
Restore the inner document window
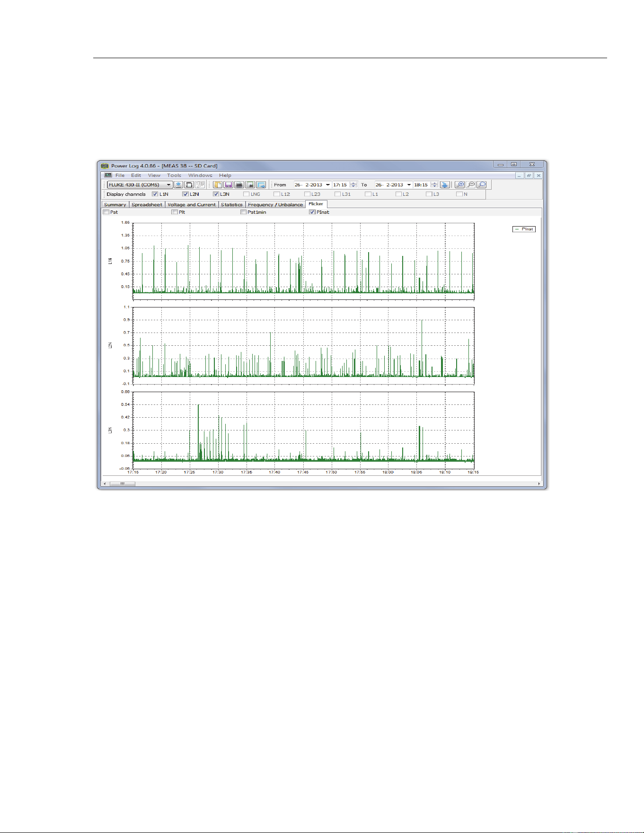coord(529,175)
